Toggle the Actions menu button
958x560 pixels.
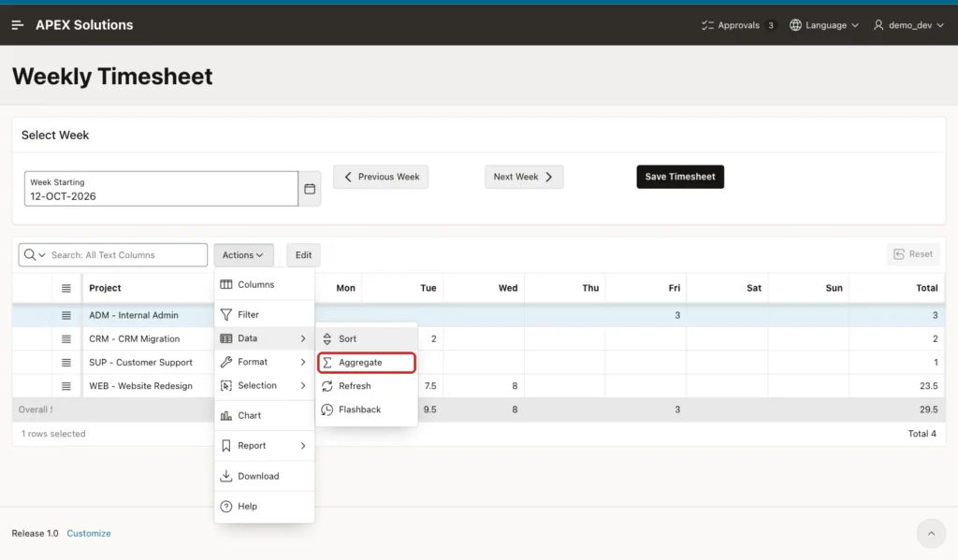(243, 254)
